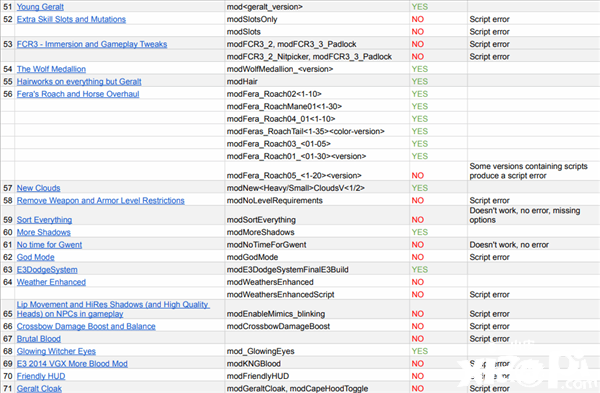Open the Geralt Cloak link
The width and height of the screenshot is (600, 393).
39,388
